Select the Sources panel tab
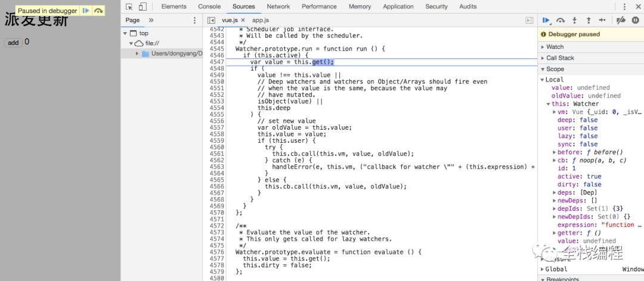The width and height of the screenshot is (644, 281). (x=243, y=7)
